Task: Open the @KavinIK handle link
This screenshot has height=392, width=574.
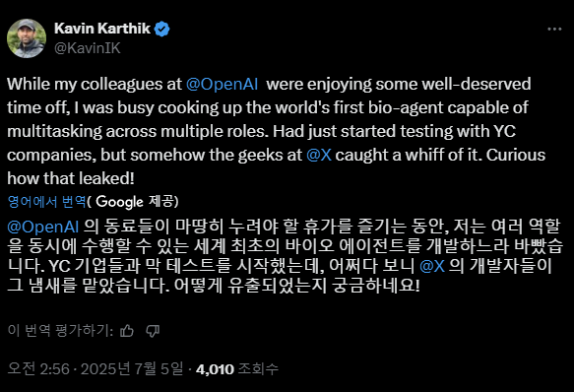Action: click(87, 48)
